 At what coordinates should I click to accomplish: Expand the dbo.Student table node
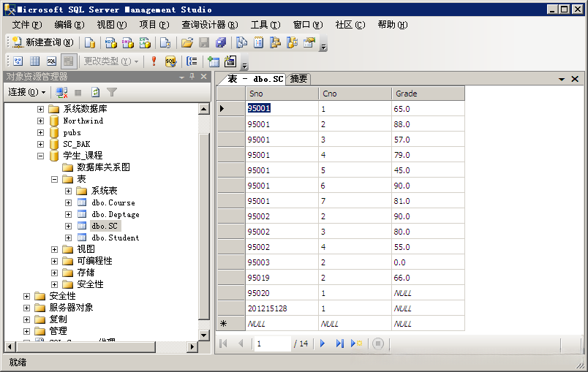coord(68,238)
